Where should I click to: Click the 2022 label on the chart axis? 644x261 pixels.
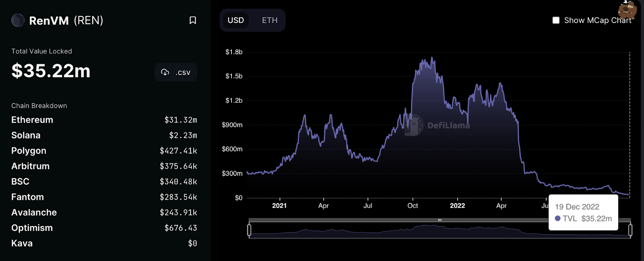pos(457,205)
